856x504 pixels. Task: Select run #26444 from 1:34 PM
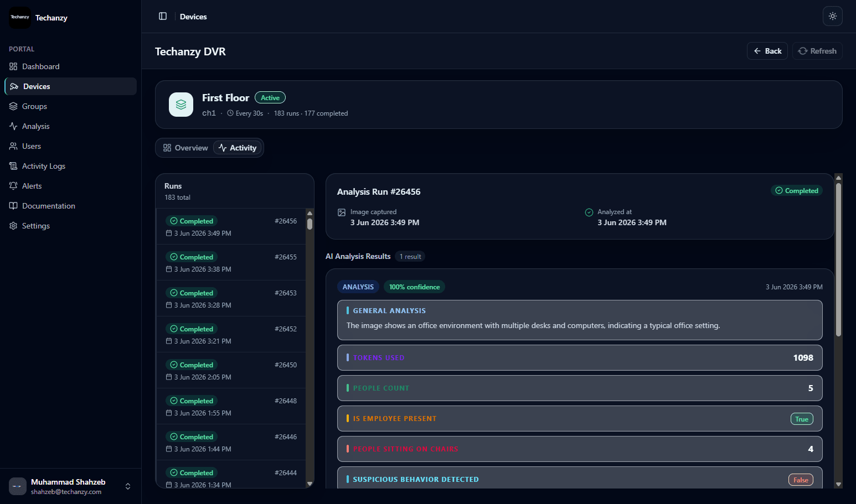[231, 475]
